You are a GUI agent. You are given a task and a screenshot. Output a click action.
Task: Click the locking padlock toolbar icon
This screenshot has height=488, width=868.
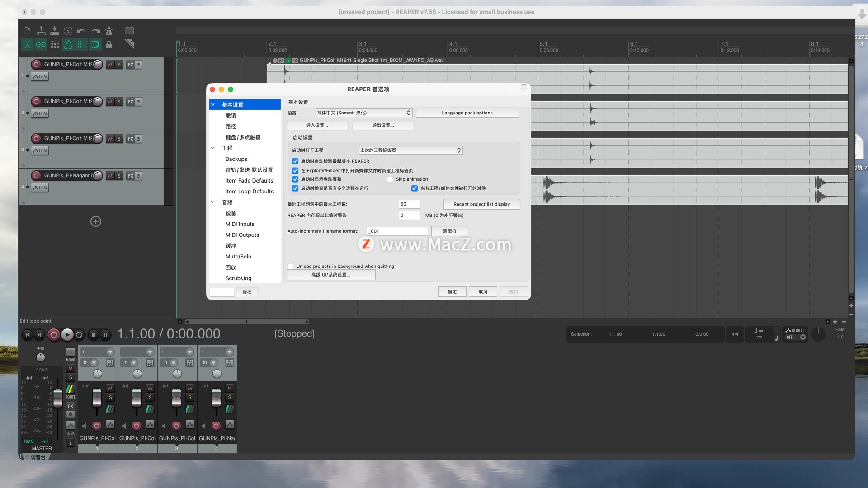click(x=109, y=44)
